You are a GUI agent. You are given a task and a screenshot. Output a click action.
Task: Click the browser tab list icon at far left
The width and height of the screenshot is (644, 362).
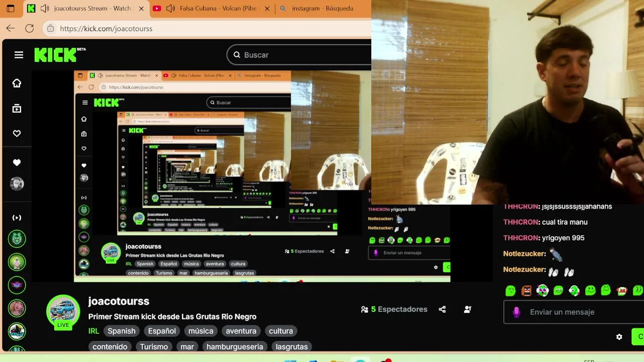point(11,9)
